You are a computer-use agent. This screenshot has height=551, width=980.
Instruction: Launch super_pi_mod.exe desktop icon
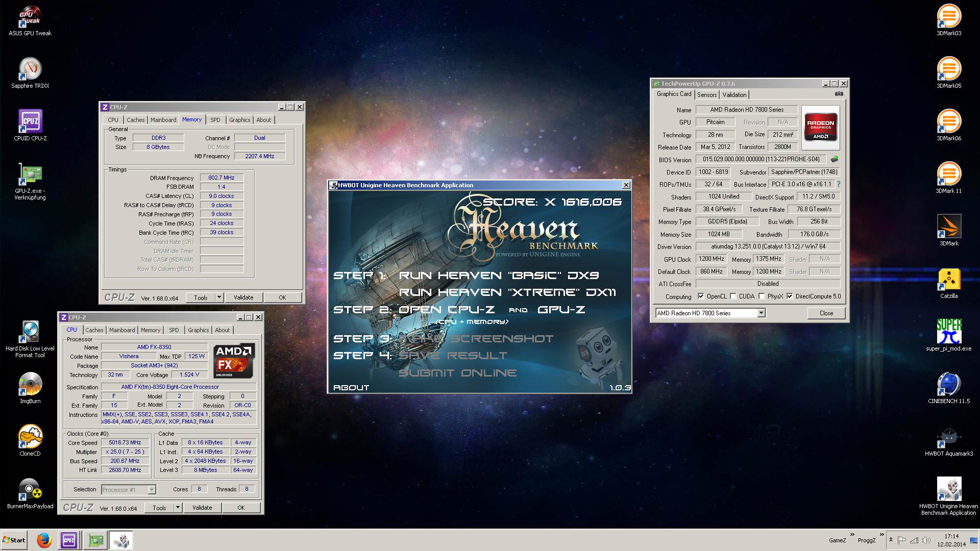pyautogui.click(x=949, y=336)
